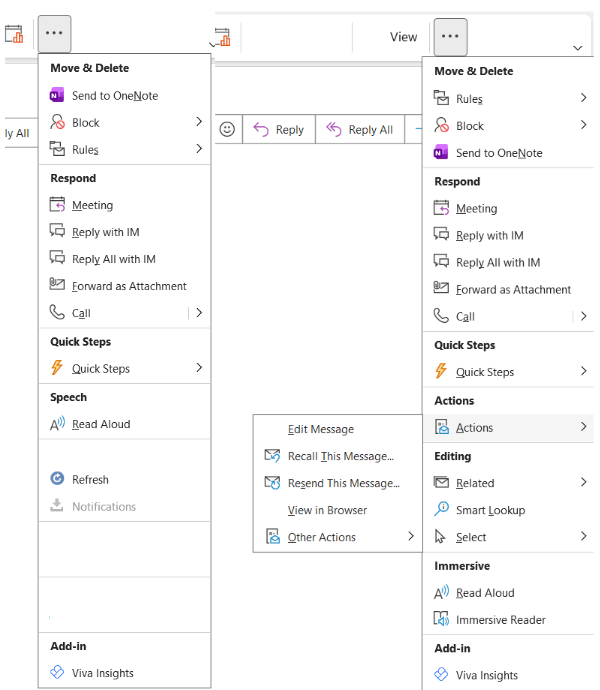Expand Call arrow in left menu

(199, 313)
